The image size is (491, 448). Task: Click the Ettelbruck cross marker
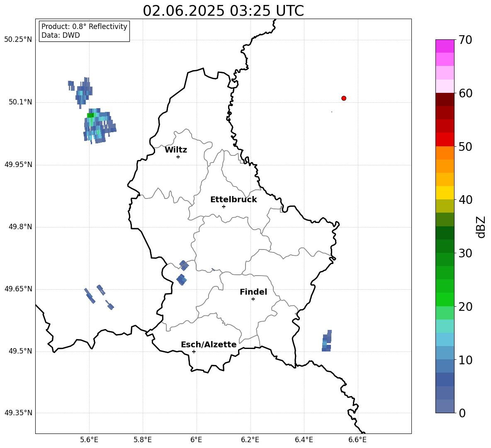(x=224, y=206)
